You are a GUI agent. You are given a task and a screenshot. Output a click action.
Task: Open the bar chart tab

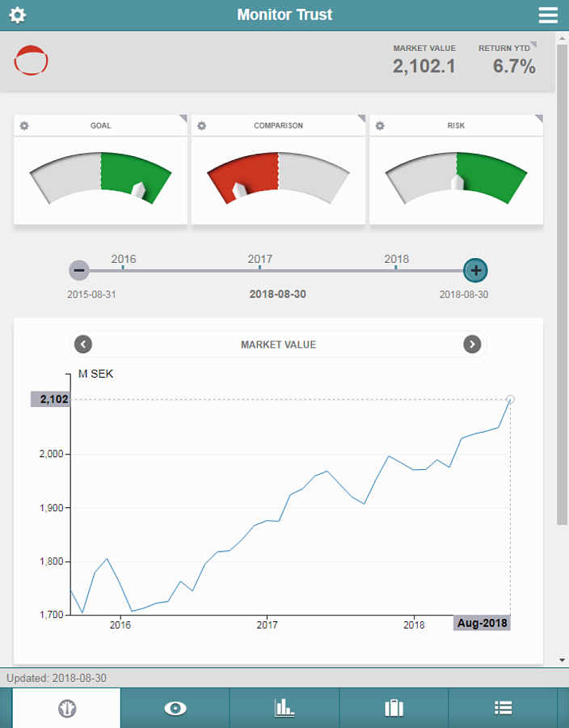tap(284, 708)
